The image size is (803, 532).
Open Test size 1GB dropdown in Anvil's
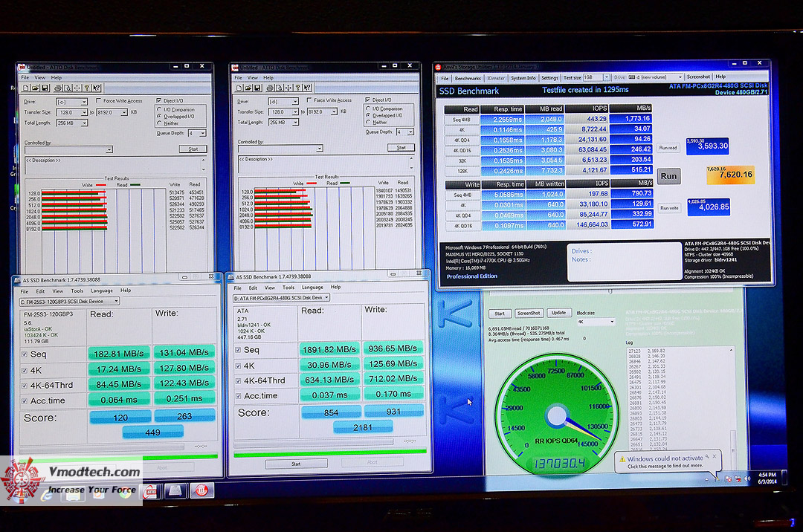pyautogui.click(x=607, y=77)
